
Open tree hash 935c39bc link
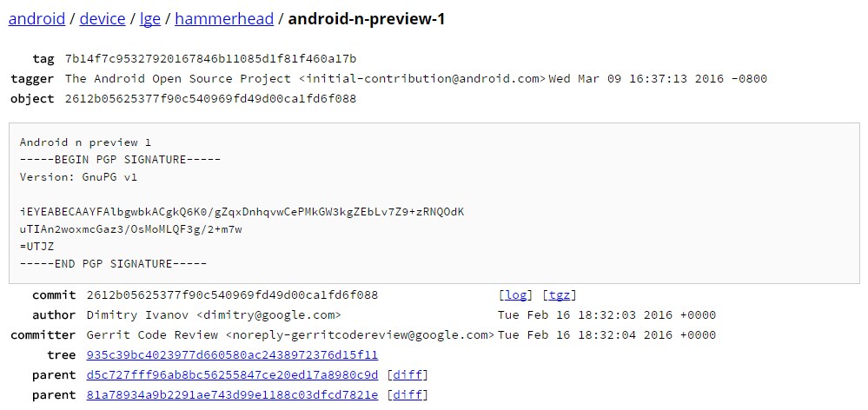tap(233, 355)
